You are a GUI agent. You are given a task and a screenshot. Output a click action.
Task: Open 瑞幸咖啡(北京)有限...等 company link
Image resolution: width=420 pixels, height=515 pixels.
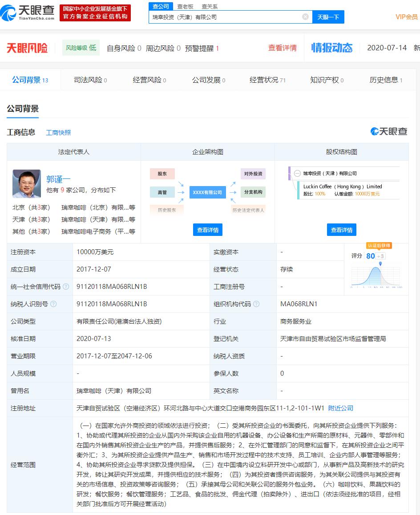98,207
